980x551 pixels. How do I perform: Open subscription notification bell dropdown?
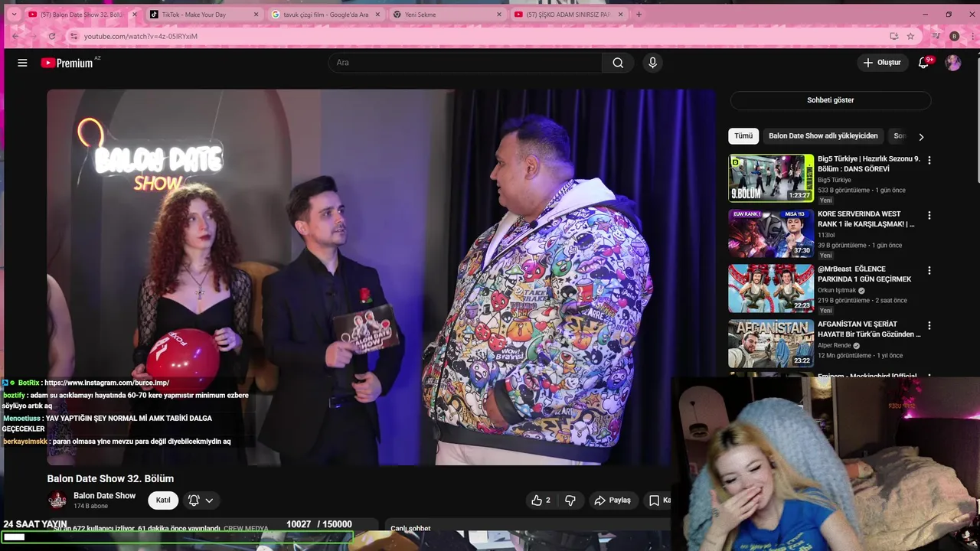201,500
